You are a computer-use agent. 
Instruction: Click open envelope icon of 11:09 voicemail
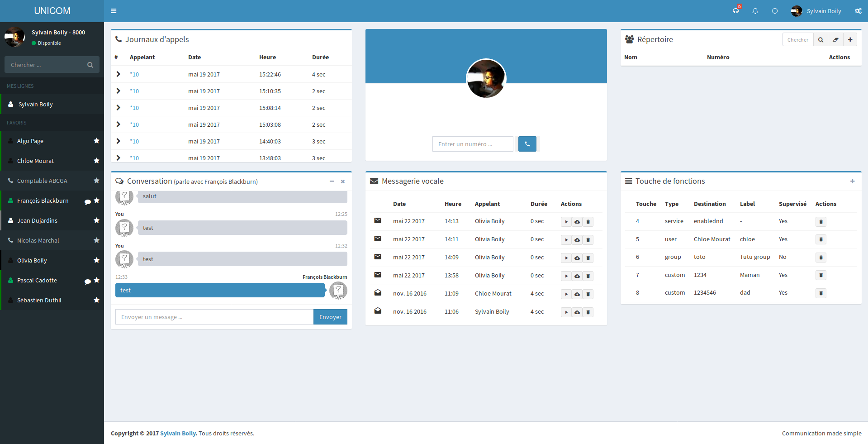tap(378, 292)
